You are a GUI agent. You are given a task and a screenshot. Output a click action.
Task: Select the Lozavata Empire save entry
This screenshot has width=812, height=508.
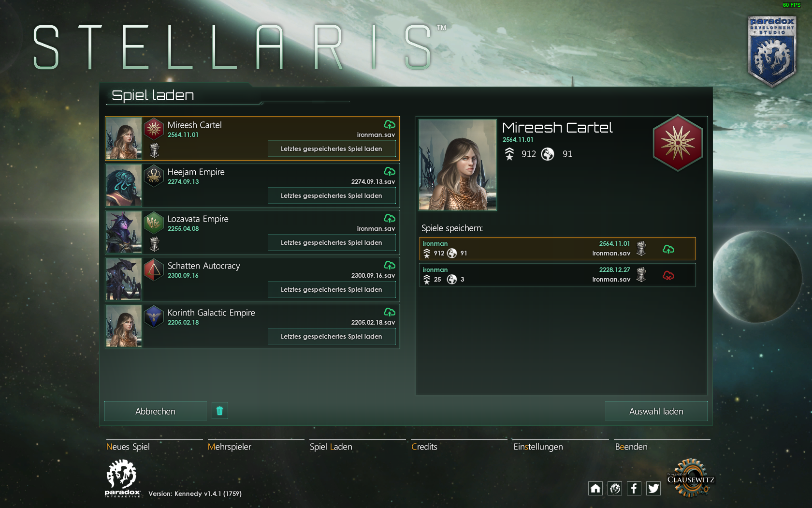click(252, 232)
